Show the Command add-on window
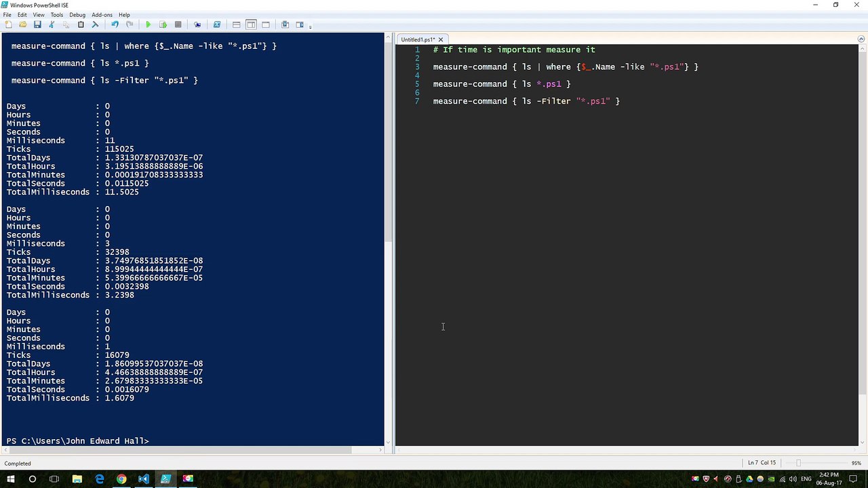868x488 pixels. click(285, 24)
